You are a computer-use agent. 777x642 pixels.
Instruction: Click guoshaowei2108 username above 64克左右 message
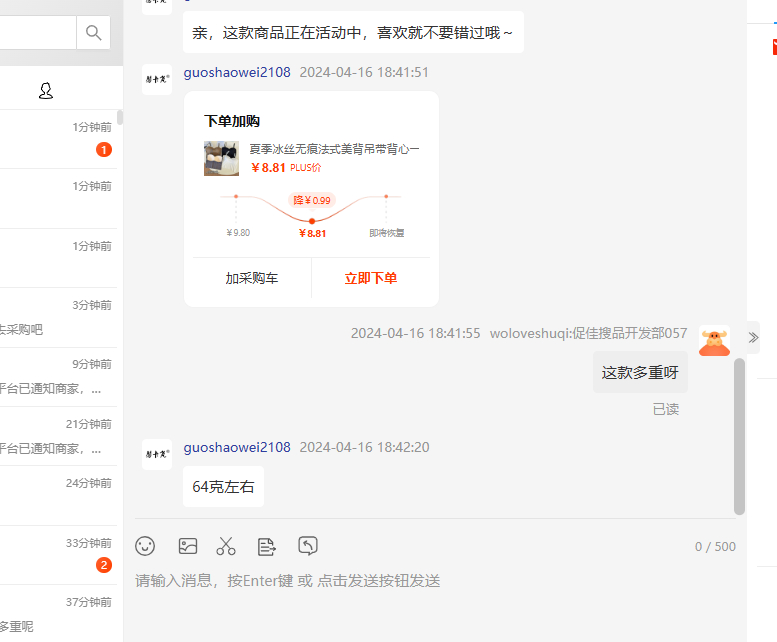pyautogui.click(x=237, y=447)
